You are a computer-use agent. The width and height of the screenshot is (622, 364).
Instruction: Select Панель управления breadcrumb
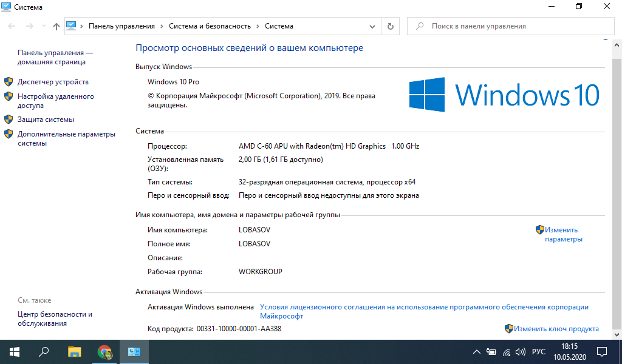(121, 26)
